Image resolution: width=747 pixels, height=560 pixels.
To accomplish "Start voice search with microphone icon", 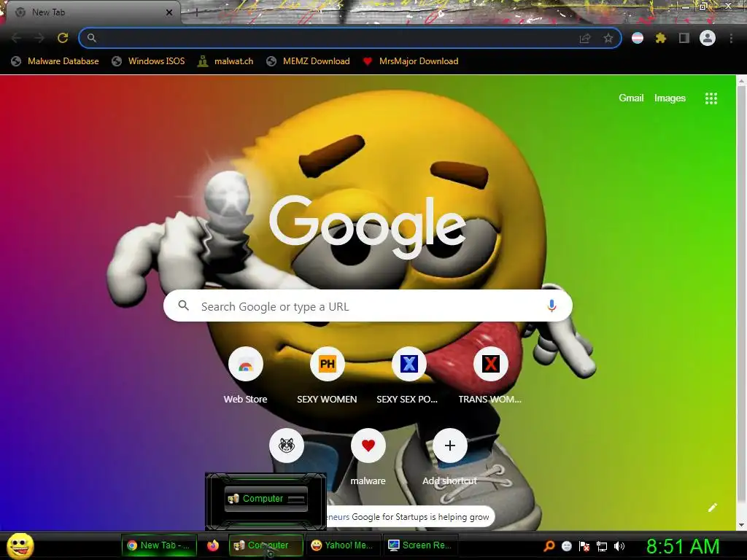I will point(551,306).
